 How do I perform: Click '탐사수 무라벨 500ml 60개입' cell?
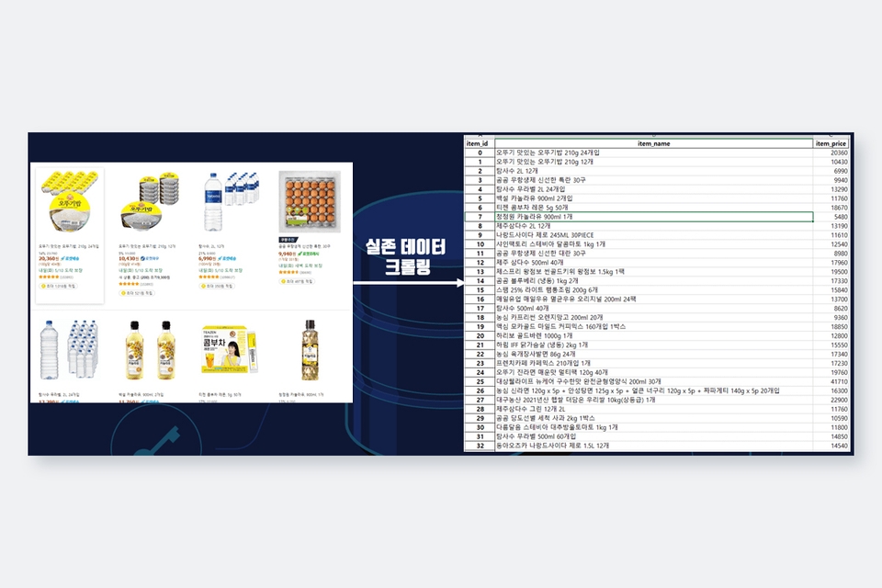tap(653, 436)
